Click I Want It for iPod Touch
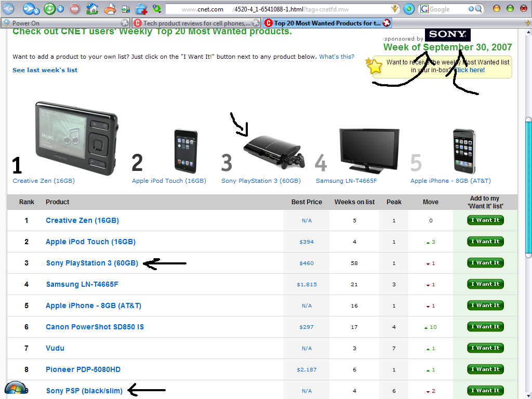 (486, 242)
